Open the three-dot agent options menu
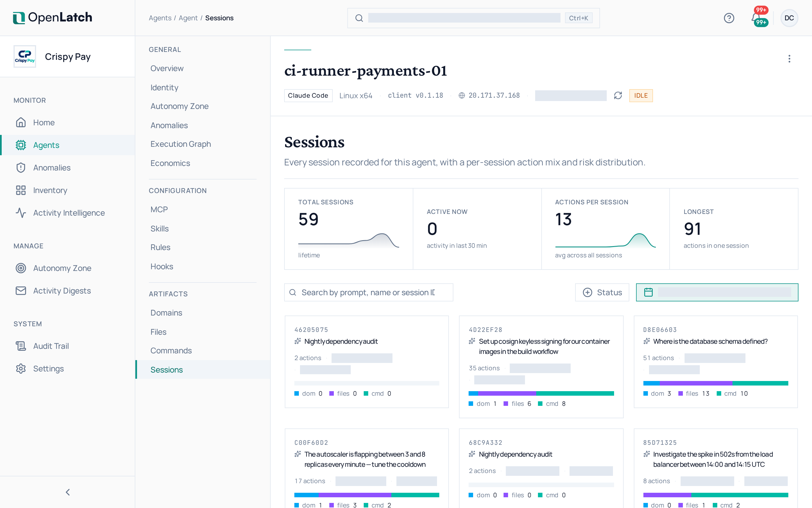Image resolution: width=812 pixels, height=508 pixels. point(789,59)
